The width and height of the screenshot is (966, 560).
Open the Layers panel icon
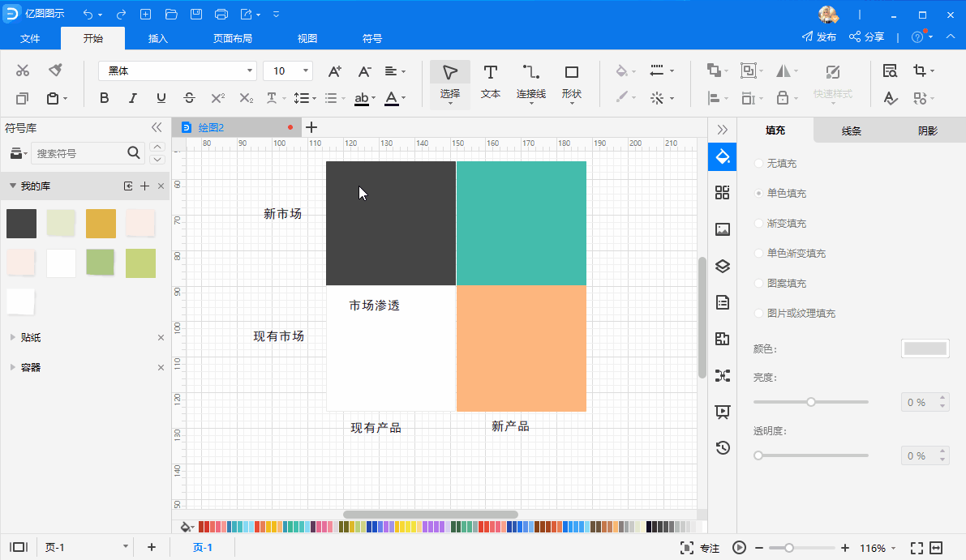click(x=723, y=266)
